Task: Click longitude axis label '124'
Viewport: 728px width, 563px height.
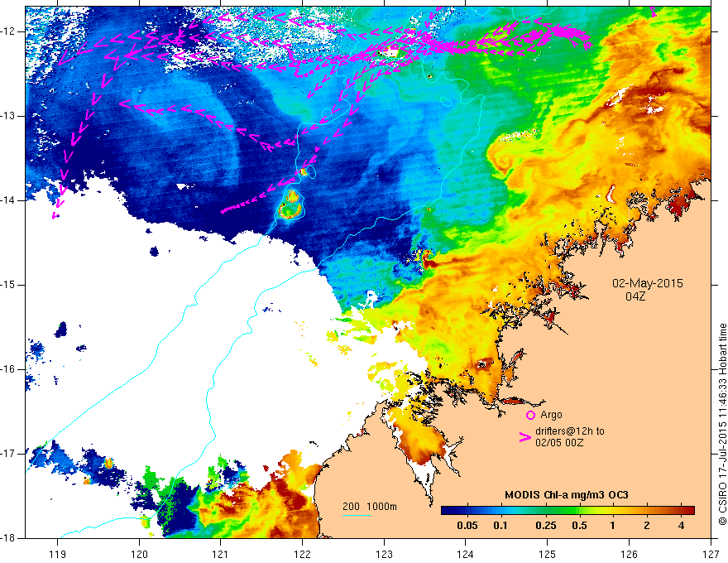Action: tap(466, 554)
